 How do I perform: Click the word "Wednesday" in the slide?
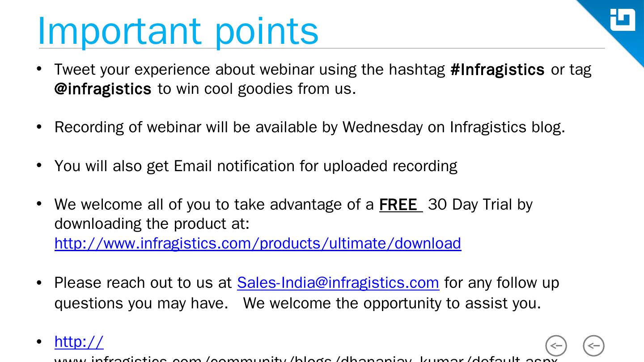382,127
